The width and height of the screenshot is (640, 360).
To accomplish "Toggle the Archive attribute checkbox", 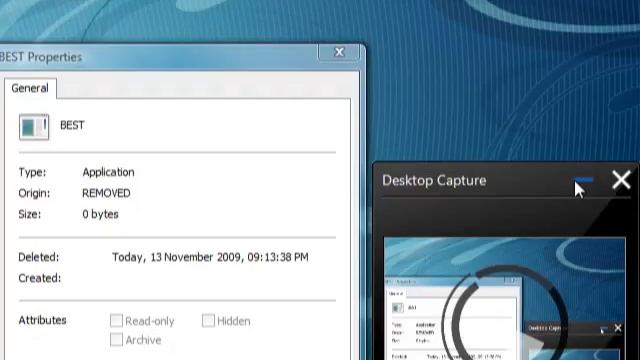I will pyautogui.click(x=116, y=339).
